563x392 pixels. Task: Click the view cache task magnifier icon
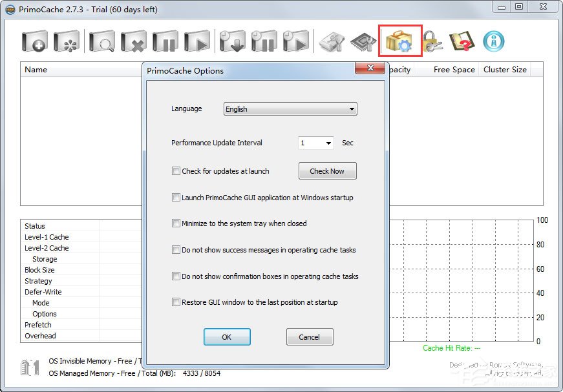point(102,41)
